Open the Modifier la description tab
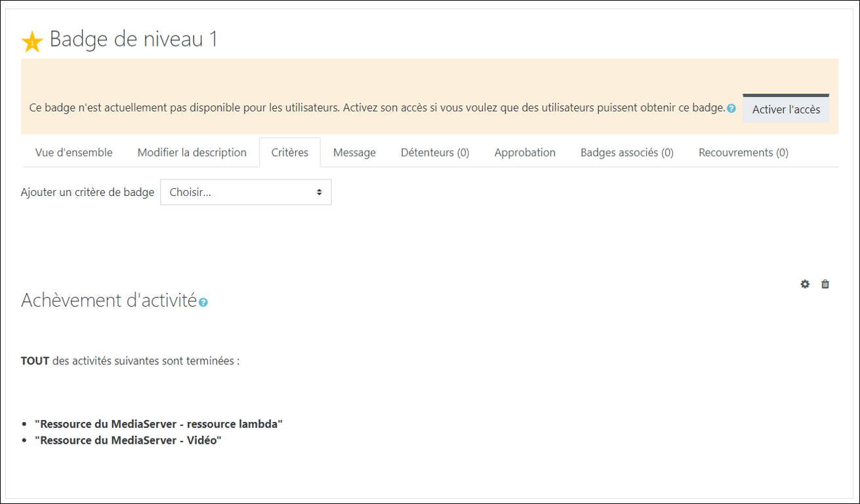Image resolution: width=860 pixels, height=504 pixels. [192, 153]
